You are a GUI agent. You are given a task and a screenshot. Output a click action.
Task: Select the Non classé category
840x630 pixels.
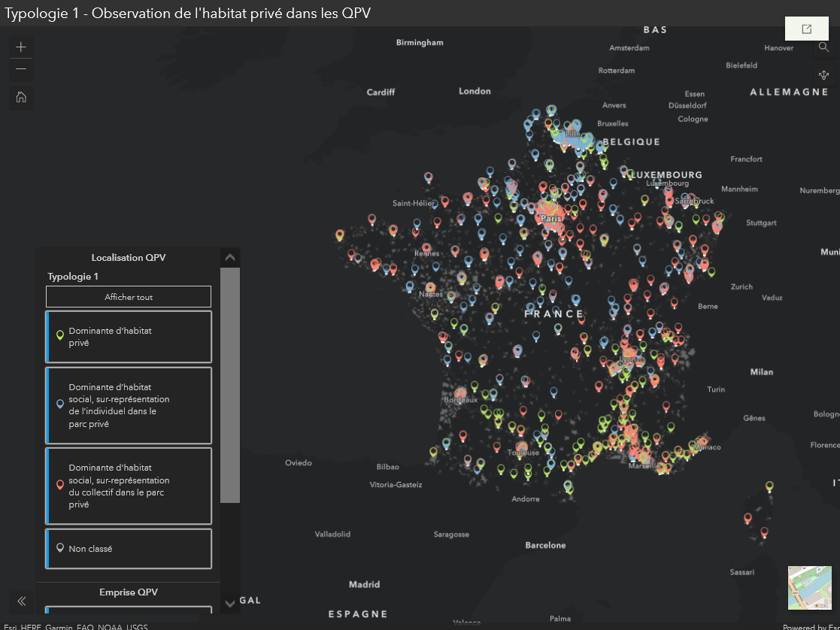[129, 549]
